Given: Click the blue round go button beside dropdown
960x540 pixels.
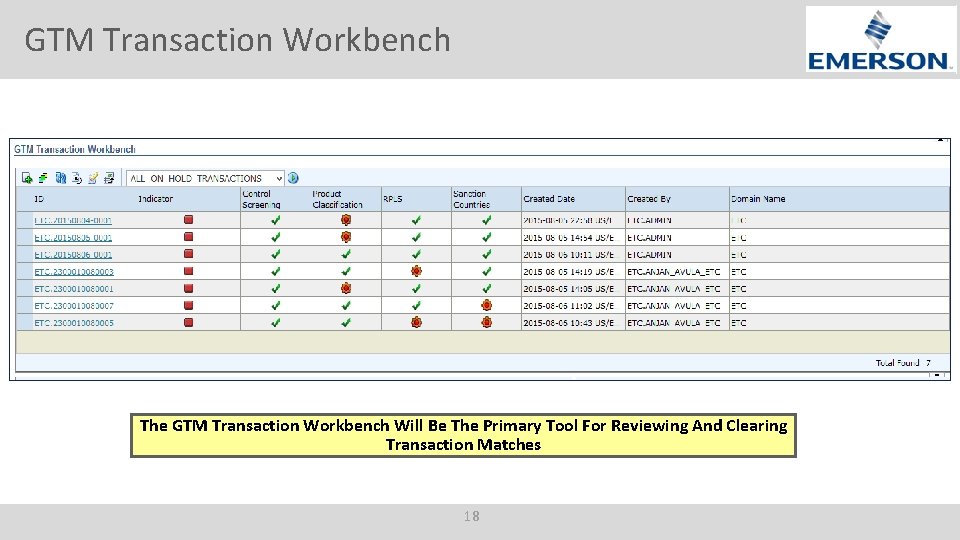Looking at the screenshot, I should 293,178.
